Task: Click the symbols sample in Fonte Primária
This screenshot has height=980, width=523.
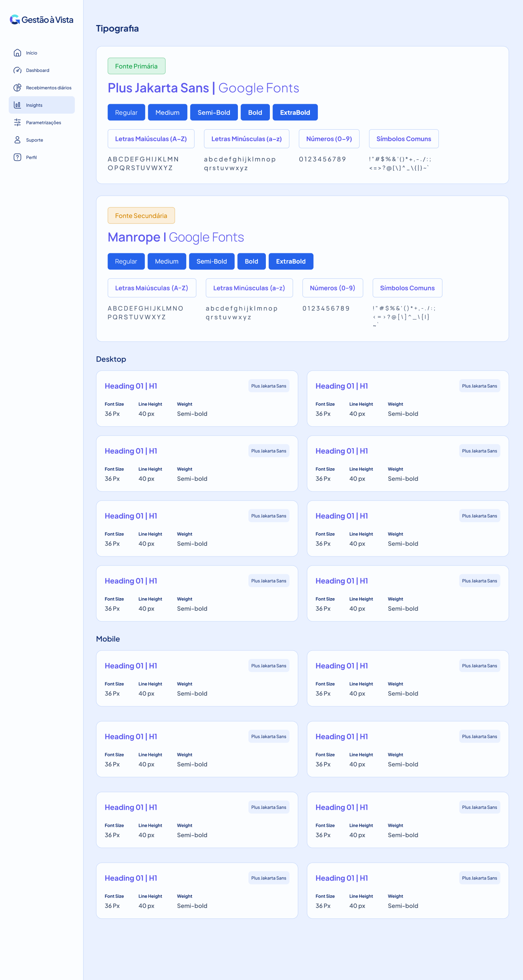Action: (400, 164)
